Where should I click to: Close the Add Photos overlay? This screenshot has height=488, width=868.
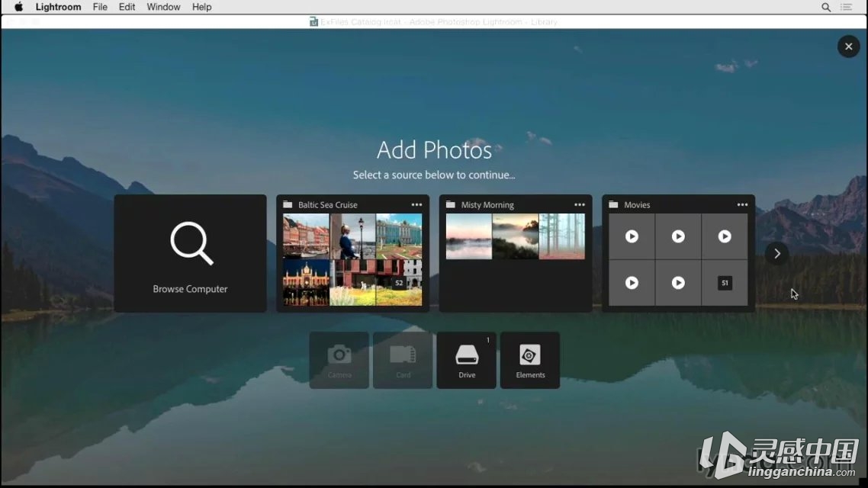pyautogui.click(x=848, y=47)
